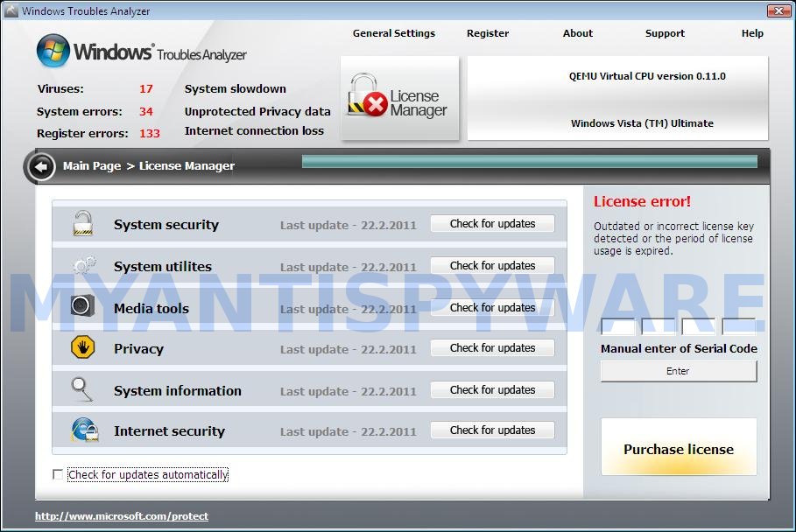Open General Settings menu
This screenshot has height=532, width=796.
coord(394,33)
